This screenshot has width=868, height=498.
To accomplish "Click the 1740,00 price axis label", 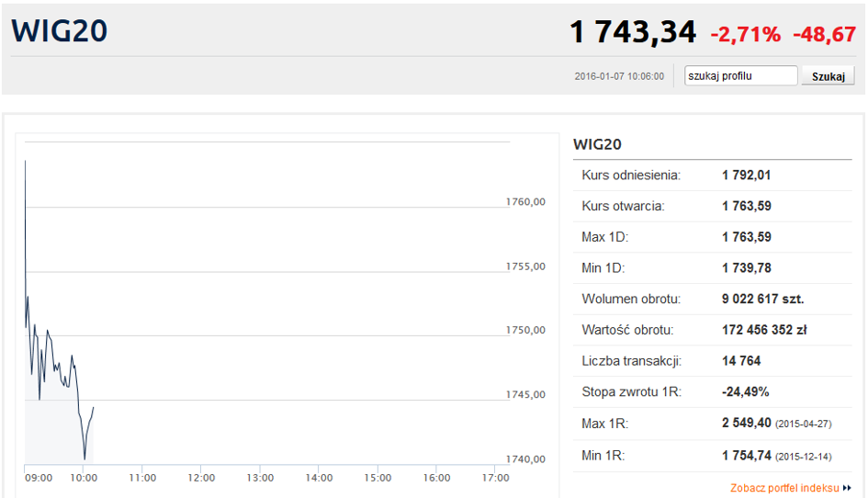I will coord(525,459).
